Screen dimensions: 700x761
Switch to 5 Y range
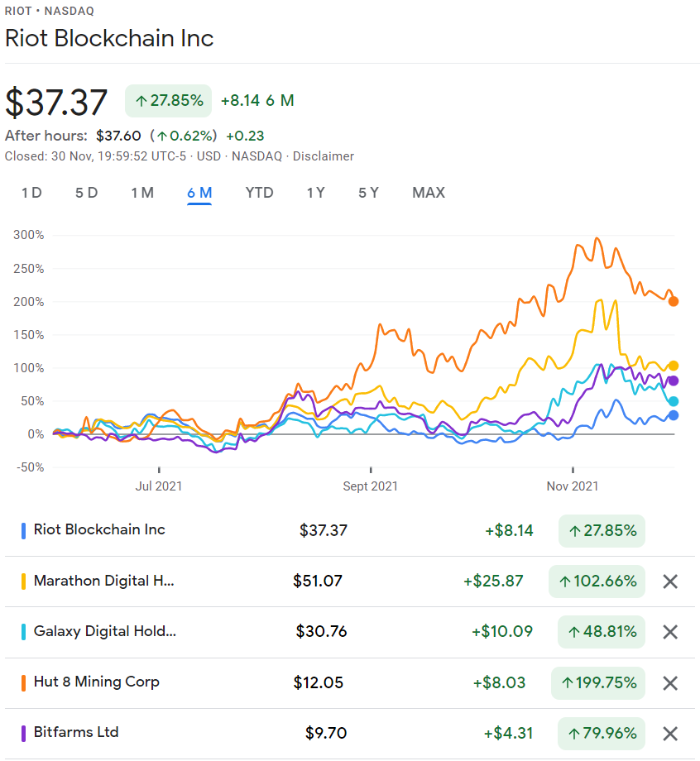(368, 193)
